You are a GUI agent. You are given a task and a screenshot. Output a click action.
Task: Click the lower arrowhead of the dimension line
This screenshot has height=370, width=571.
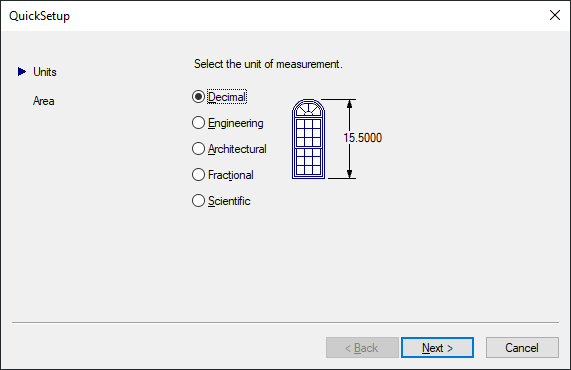click(349, 173)
